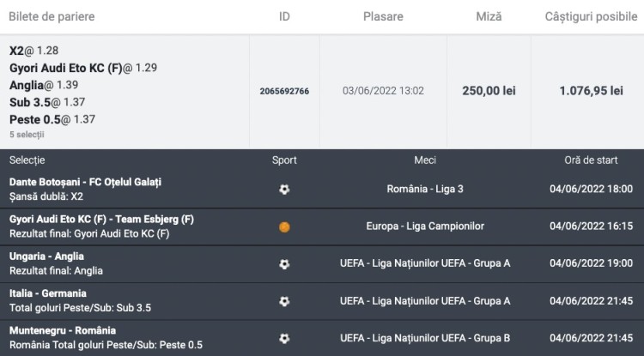Click the football icon for Muntenegru - România
Viewport: 644px width, 356px height.
(284, 339)
